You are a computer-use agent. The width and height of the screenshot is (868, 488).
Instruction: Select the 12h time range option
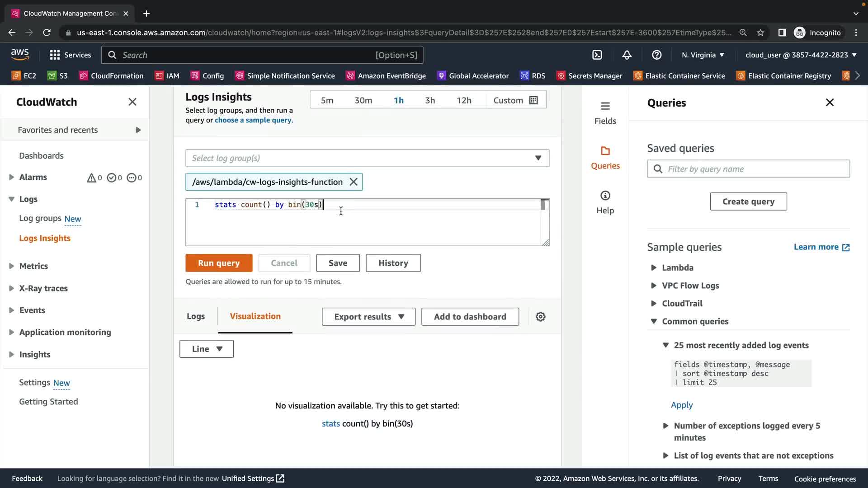click(463, 100)
